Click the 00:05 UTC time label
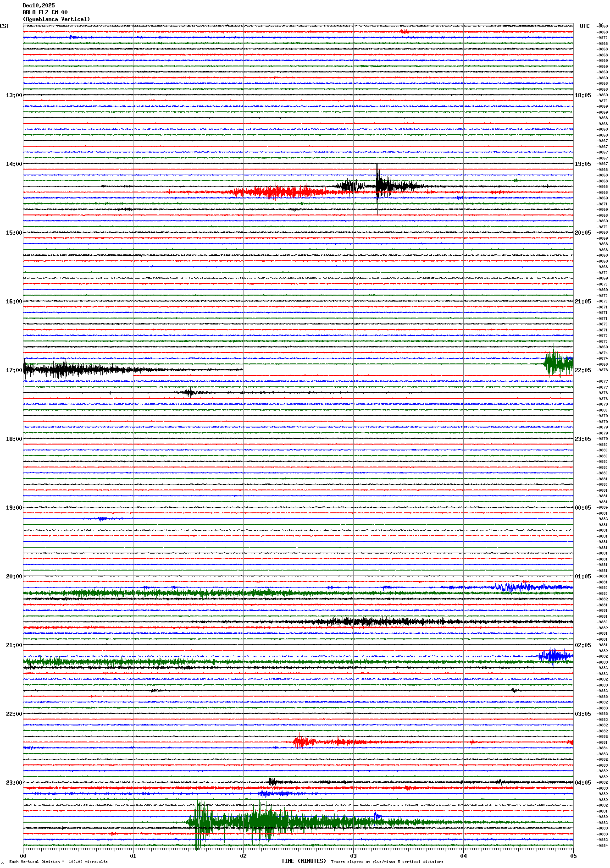 click(582, 508)
